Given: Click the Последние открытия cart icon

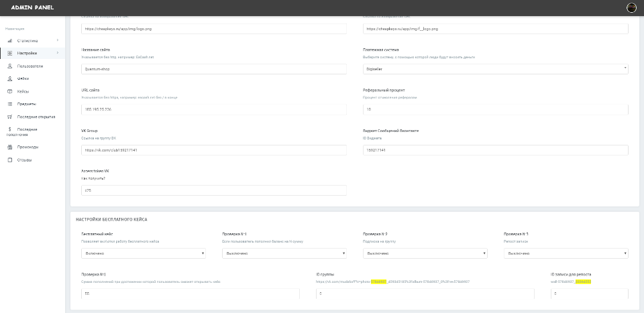Looking at the screenshot, I should coord(10,117).
